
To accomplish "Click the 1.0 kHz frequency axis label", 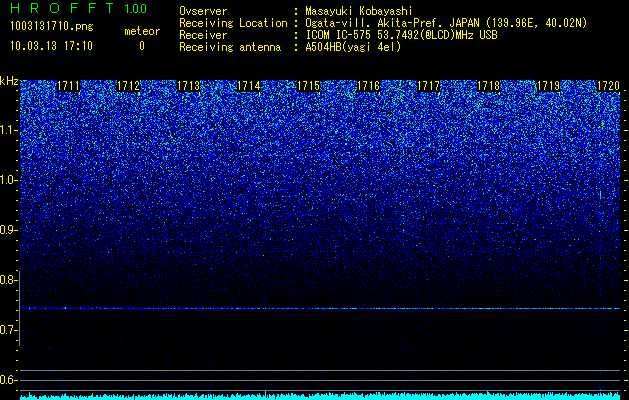I will point(9,180).
